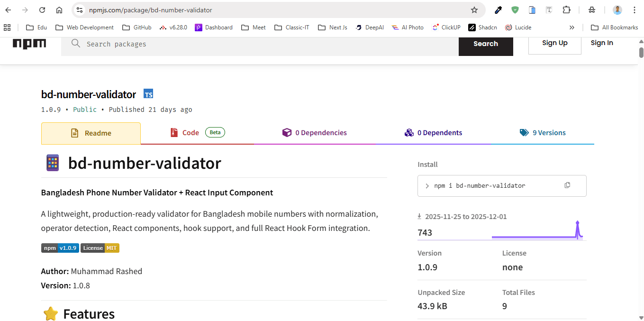Click the TypeScript TS badge
644x321 pixels.
point(148,94)
